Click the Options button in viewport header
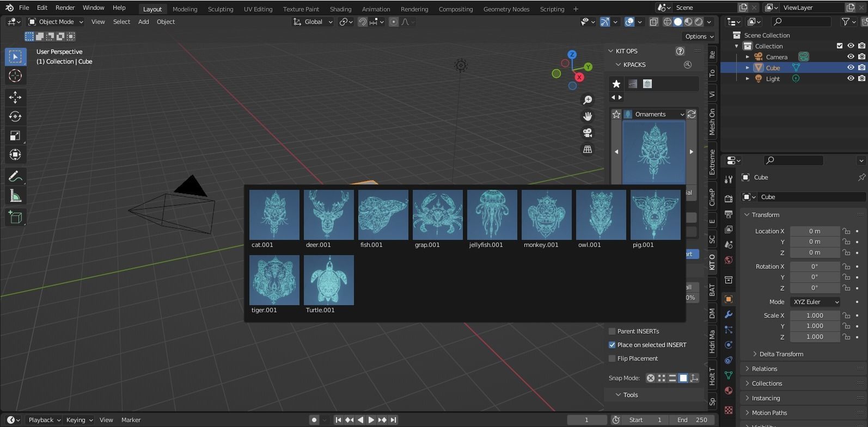This screenshot has height=427, width=868. (699, 36)
